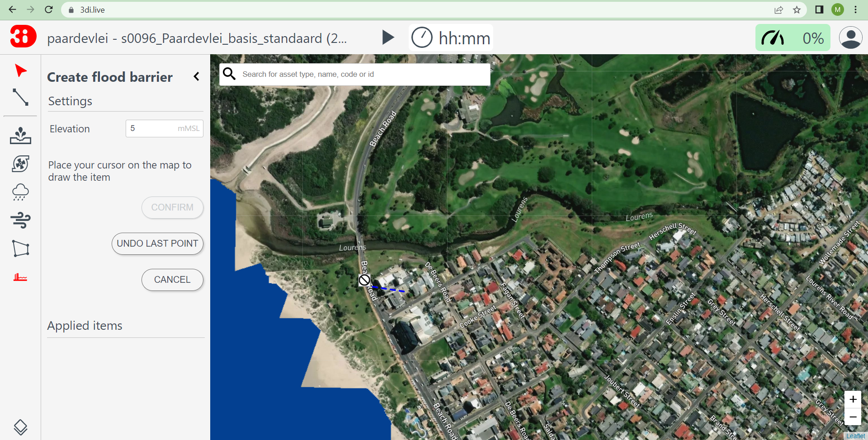
Task: Click the asset search field
Action: coord(354,74)
